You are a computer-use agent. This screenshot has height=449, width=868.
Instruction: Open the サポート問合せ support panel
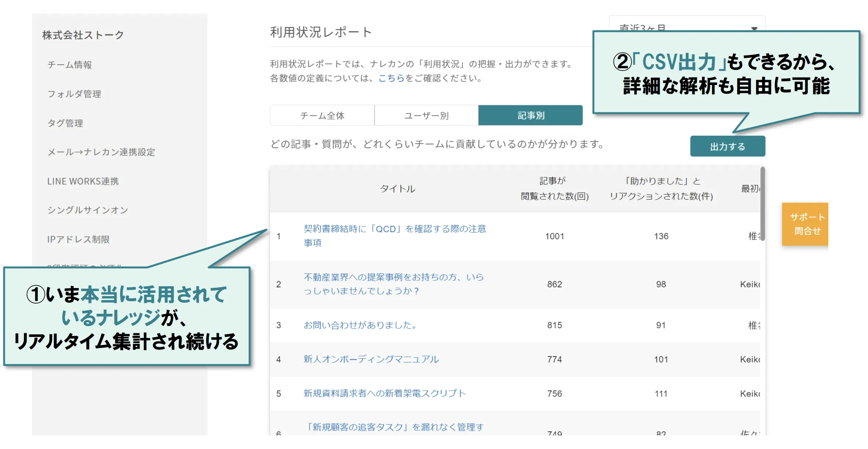(x=805, y=224)
